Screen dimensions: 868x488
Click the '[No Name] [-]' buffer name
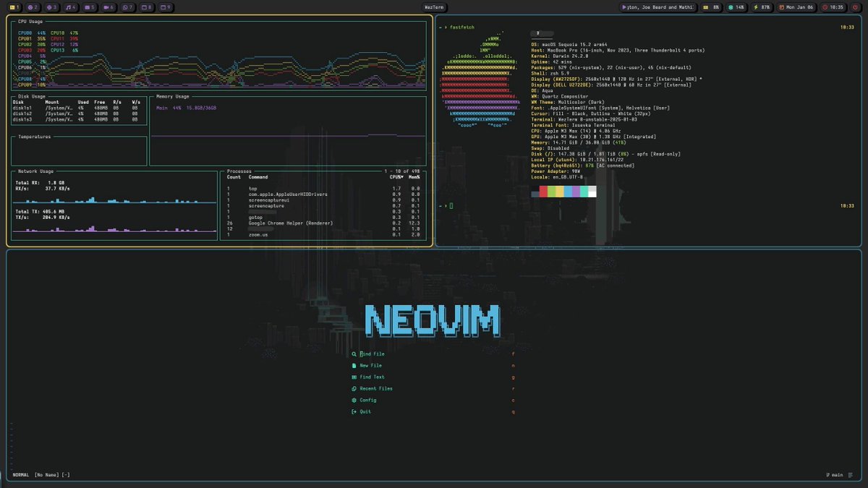pyautogui.click(x=53, y=475)
